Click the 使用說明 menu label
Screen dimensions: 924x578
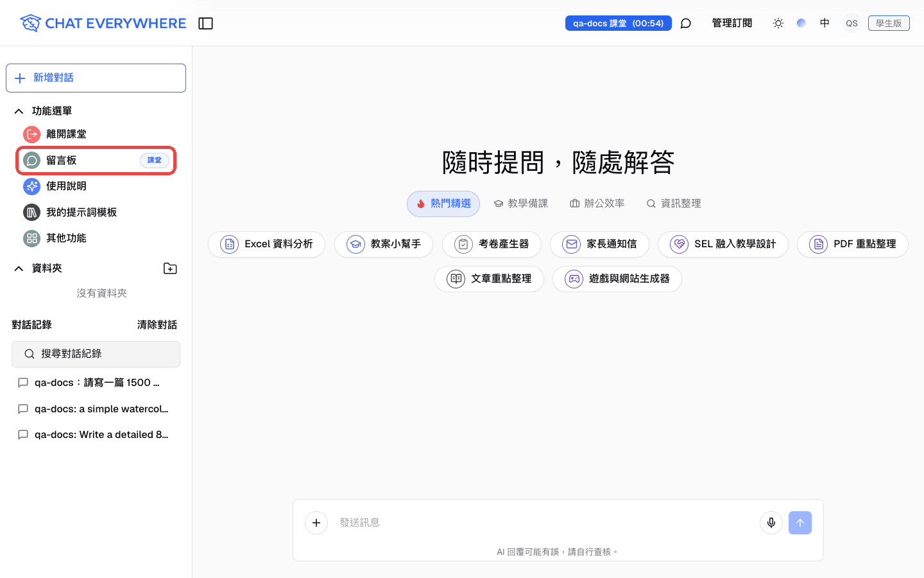point(66,186)
